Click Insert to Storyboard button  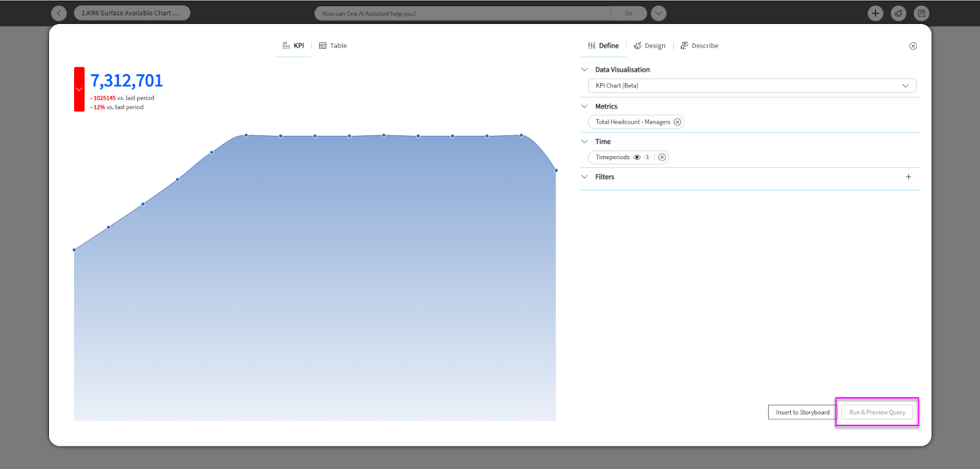click(802, 412)
